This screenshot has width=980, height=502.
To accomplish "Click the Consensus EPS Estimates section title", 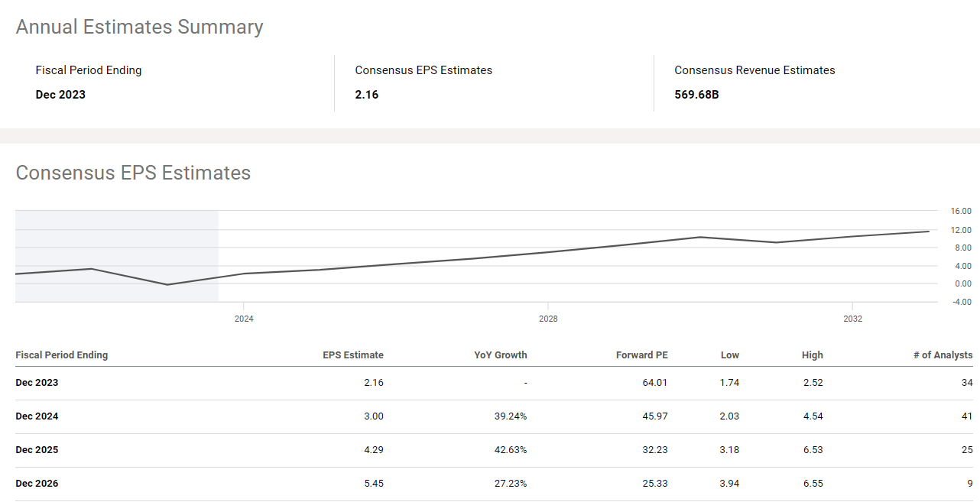I will [x=132, y=173].
